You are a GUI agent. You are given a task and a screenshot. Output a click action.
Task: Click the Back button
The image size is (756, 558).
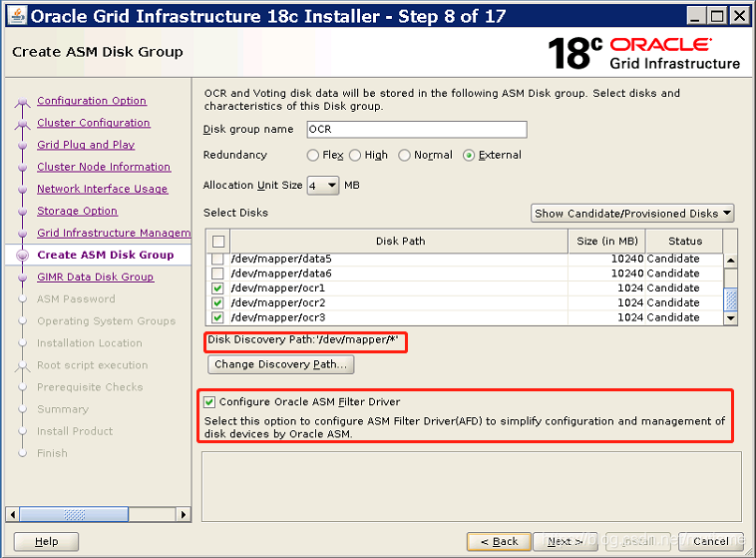[x=499, y=542]
